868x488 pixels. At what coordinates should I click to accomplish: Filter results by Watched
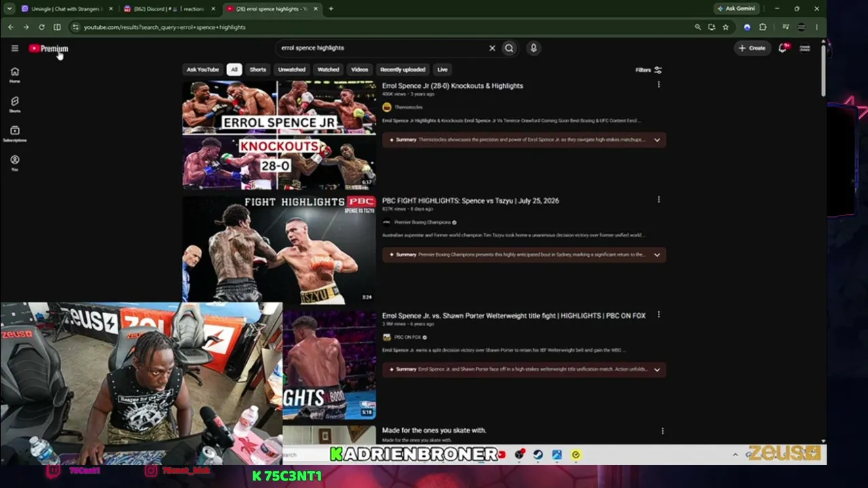pyautogui.click(x=328, y=69)
